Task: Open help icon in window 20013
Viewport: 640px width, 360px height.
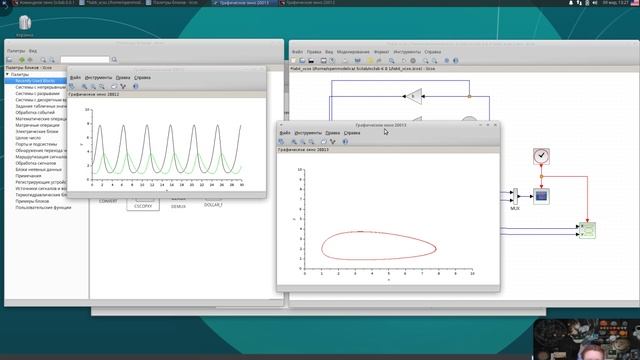Action: [x=345, y=142]
